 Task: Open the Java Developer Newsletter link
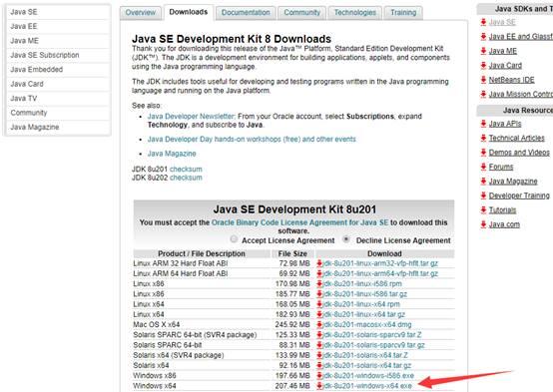[x=191, y=116]
